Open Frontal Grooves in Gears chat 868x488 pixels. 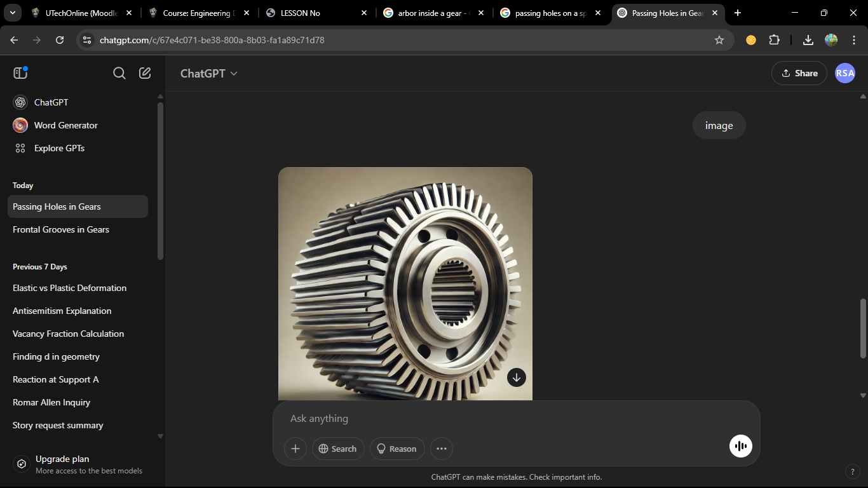coord(61,229)
